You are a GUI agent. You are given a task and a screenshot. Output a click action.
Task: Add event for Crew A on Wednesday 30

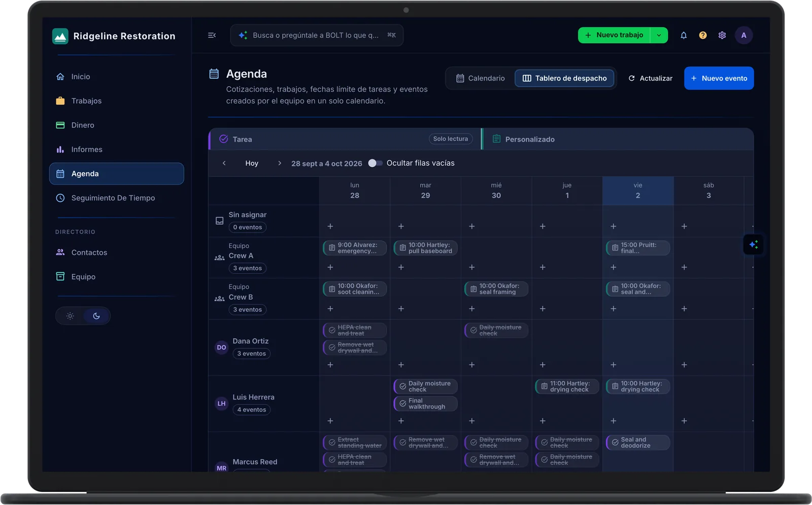click(x=472, y=267)
